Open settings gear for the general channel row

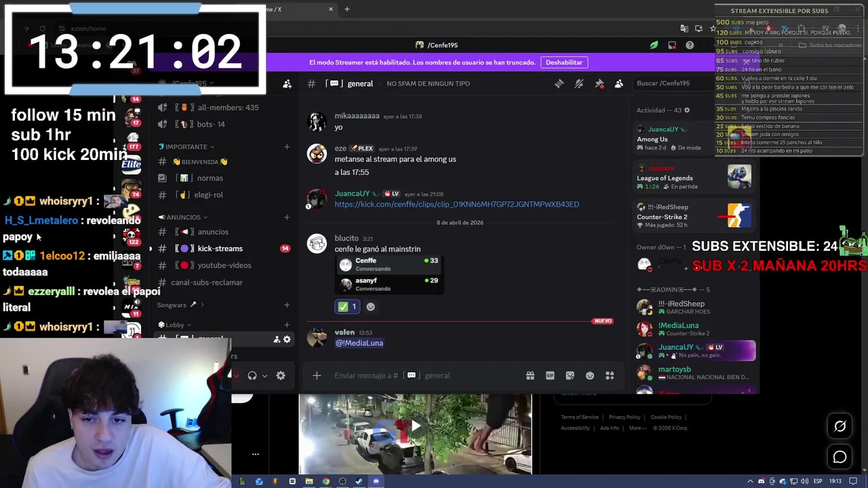287,339
